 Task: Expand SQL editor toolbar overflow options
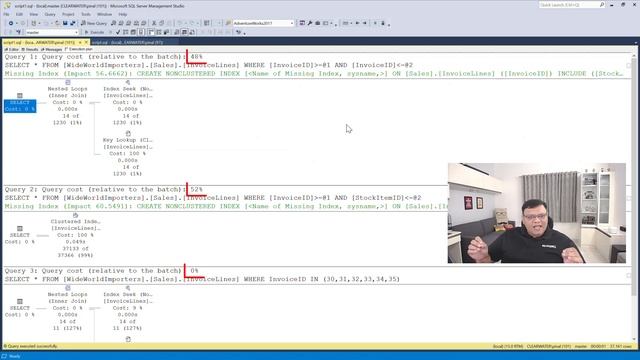coord(244,33)
